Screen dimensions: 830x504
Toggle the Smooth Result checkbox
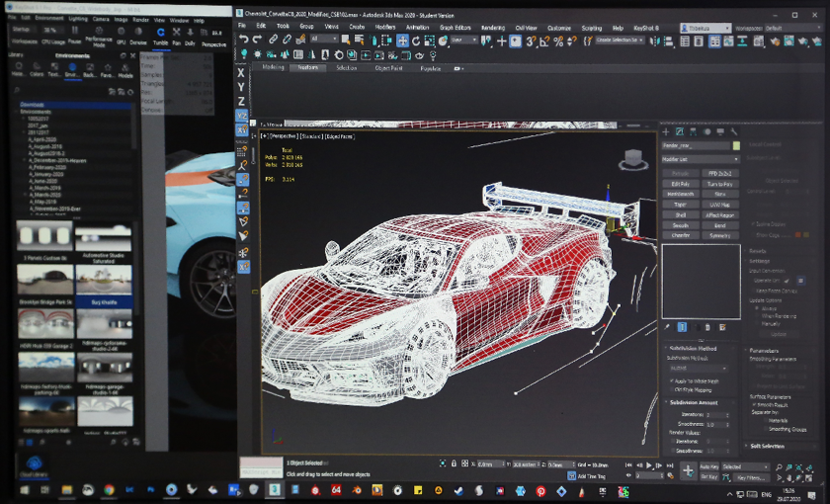(754, 406)
